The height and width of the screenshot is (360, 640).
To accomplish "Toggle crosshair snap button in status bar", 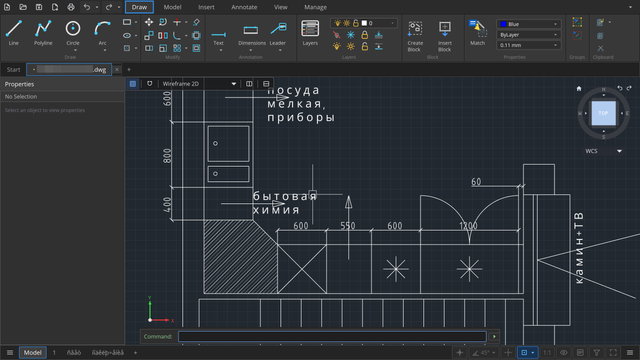I will (x=460, y=353).
